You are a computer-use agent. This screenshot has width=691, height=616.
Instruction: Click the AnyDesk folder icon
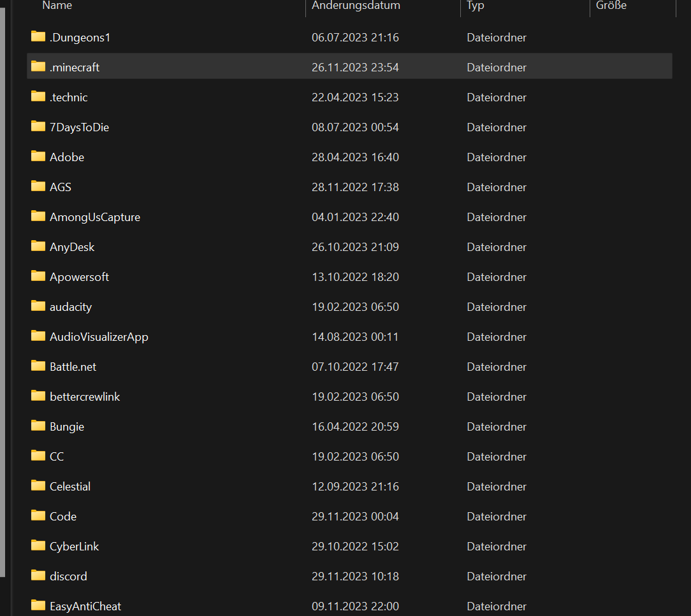(x=38, y=246)
